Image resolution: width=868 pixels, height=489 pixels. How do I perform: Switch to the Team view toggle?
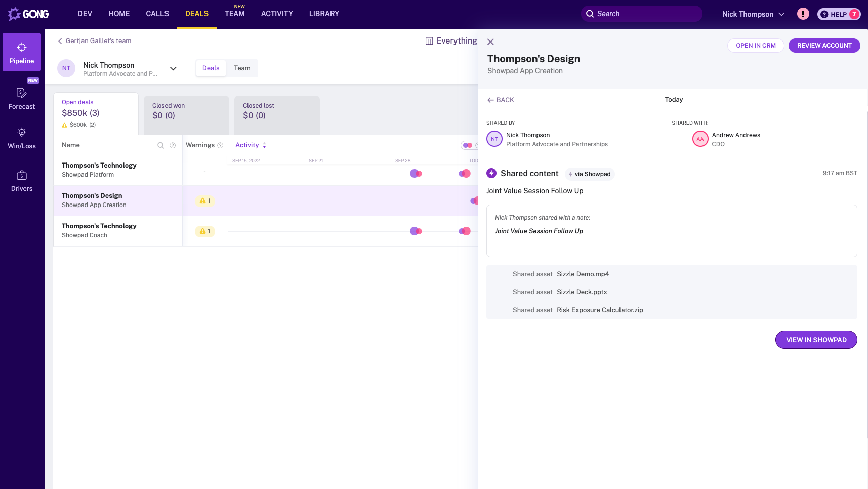242,68
